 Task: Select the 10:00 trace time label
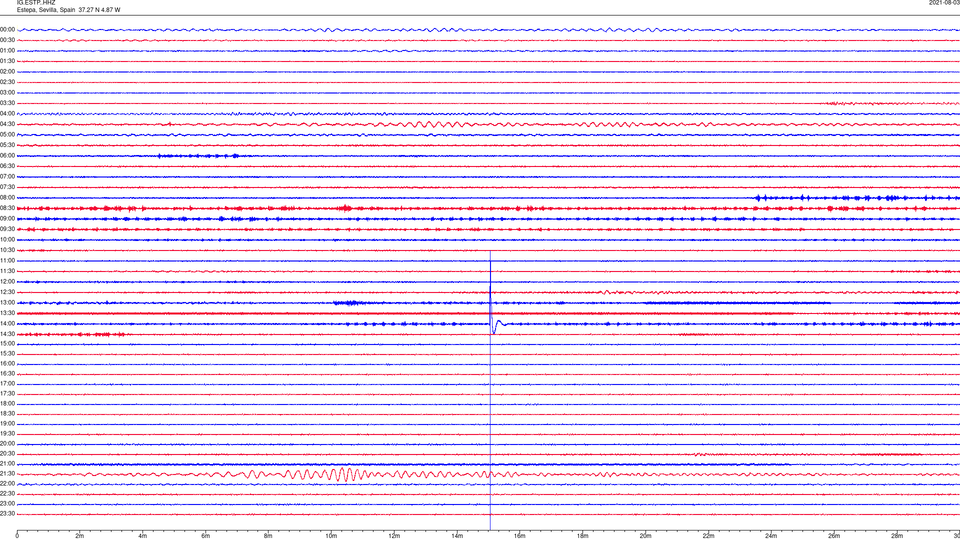pos(7,240)
